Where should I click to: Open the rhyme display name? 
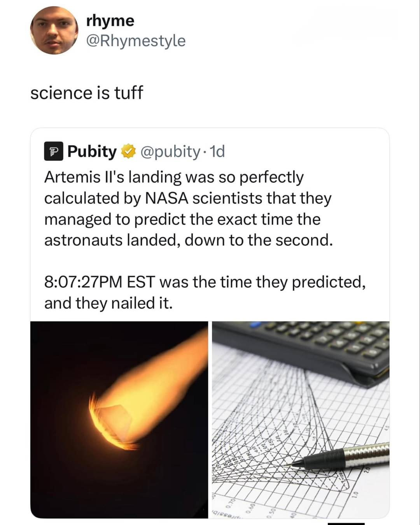click(x=110, y=21)
